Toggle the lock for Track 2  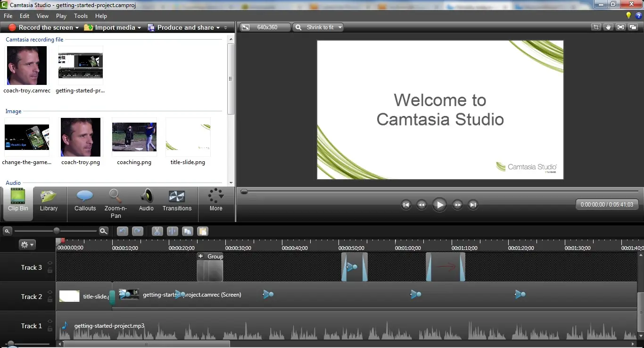50,299
